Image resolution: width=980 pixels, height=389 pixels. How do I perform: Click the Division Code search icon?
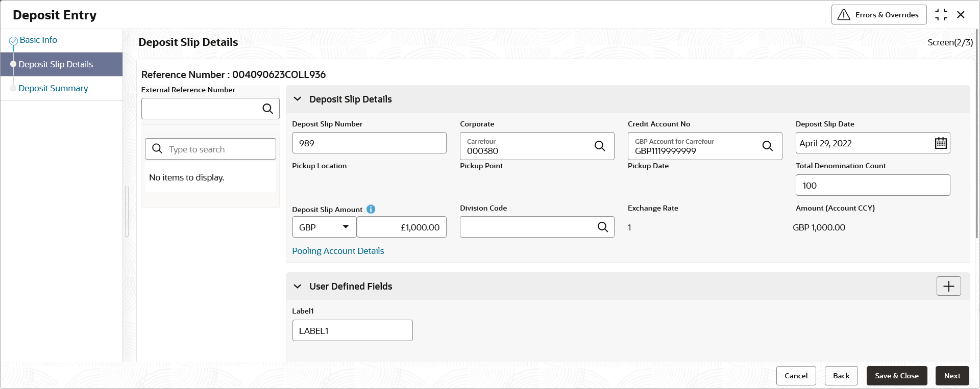(x=602, y=227)
